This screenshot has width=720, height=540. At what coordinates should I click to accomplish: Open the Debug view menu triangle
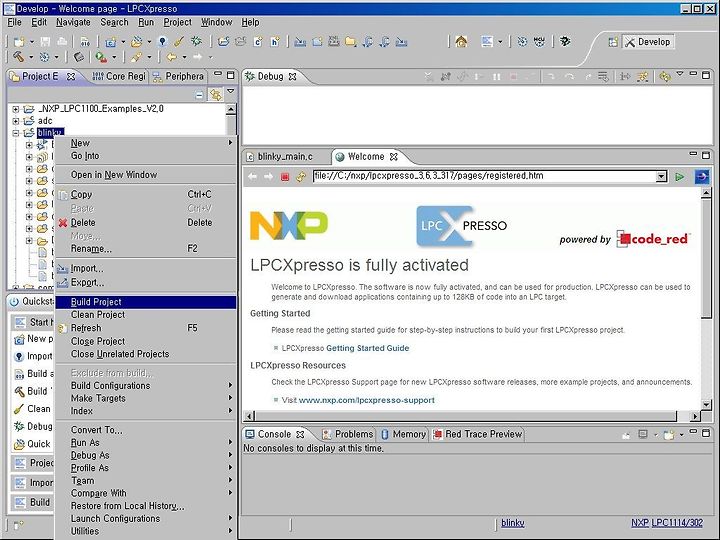pos(680,73)
